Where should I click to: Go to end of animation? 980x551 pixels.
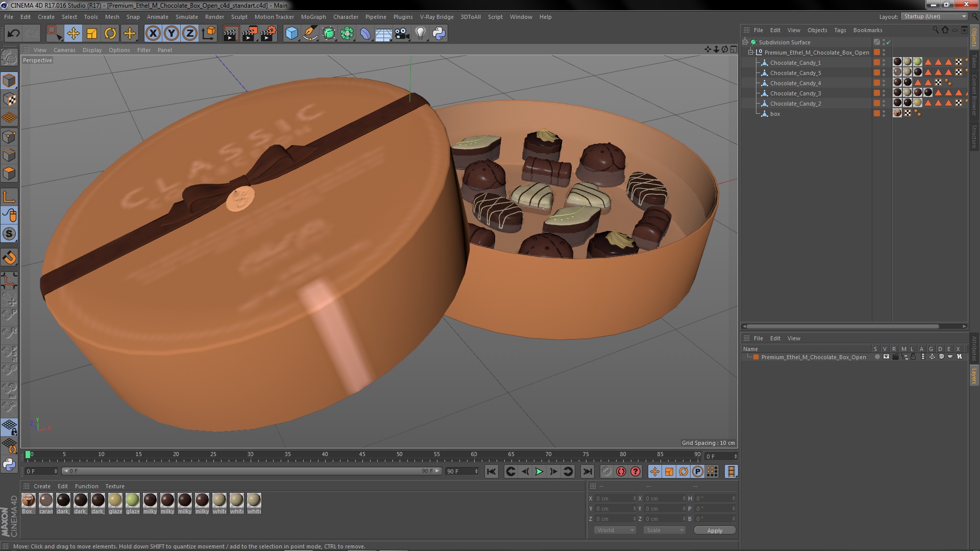coord(587,472)
